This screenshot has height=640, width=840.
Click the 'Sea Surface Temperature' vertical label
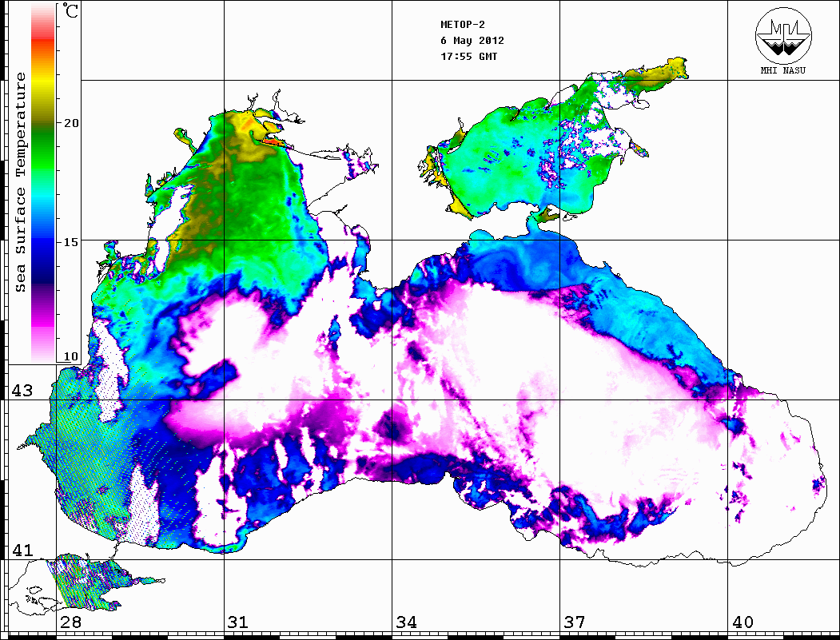click(x=20, y=182)
